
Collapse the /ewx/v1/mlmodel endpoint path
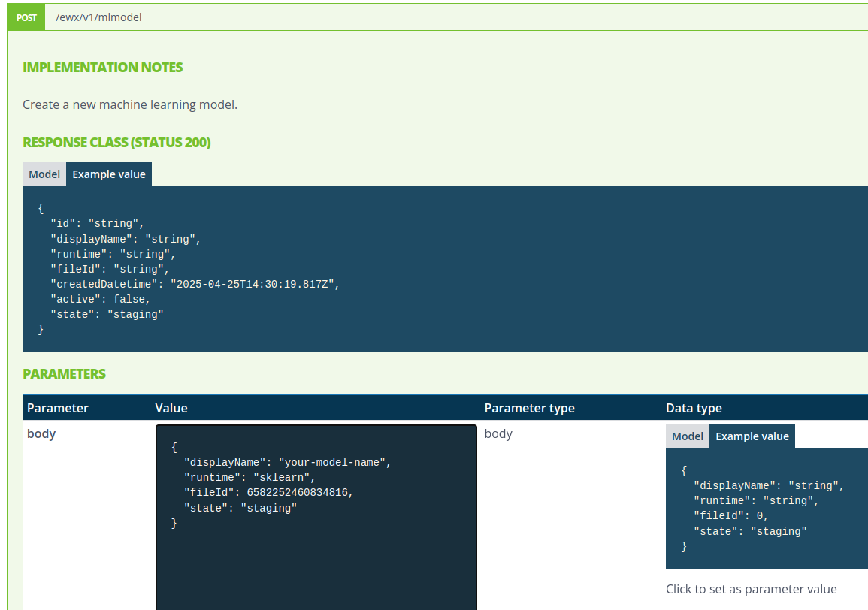click(99, 17)
